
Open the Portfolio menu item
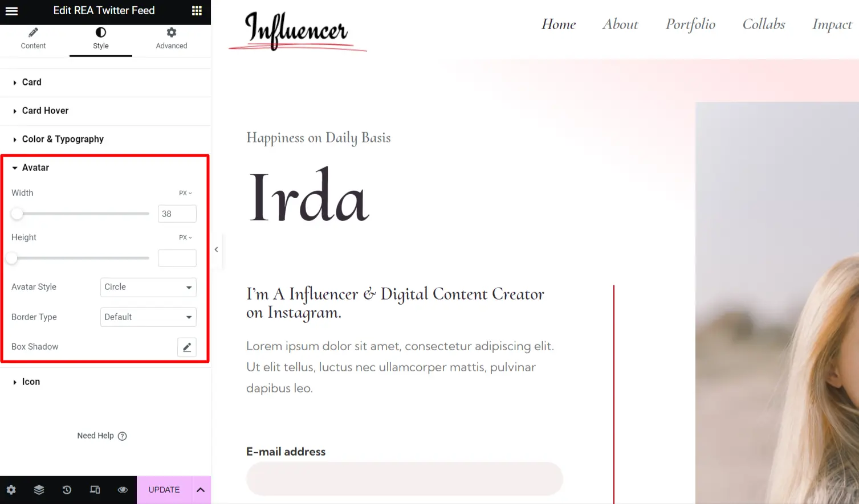point(691,24)
